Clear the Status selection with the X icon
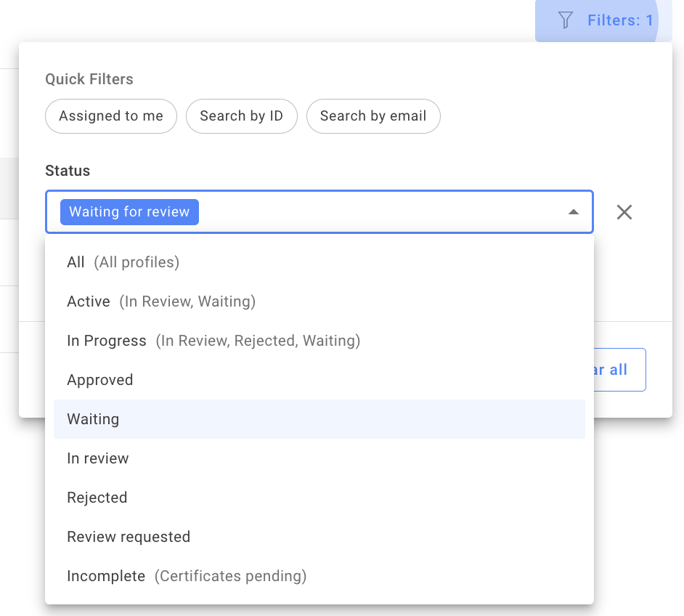The height and width of the screenshot is (616, 684). 624,211
